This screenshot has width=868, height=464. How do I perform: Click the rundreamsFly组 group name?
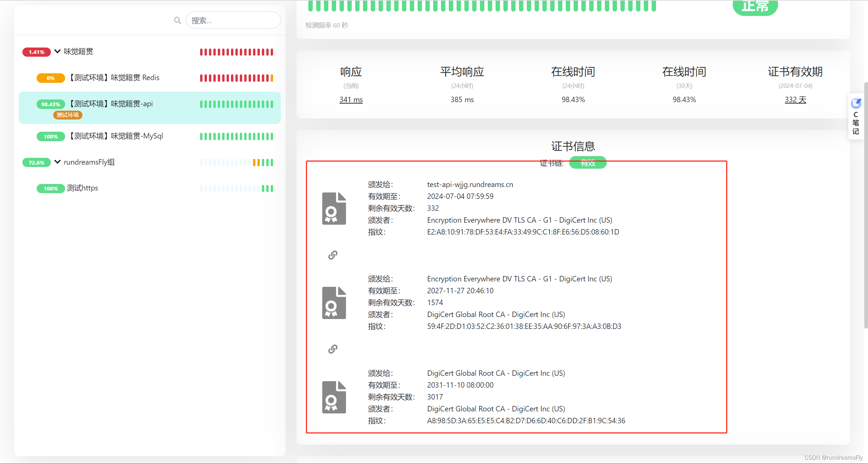89,162
